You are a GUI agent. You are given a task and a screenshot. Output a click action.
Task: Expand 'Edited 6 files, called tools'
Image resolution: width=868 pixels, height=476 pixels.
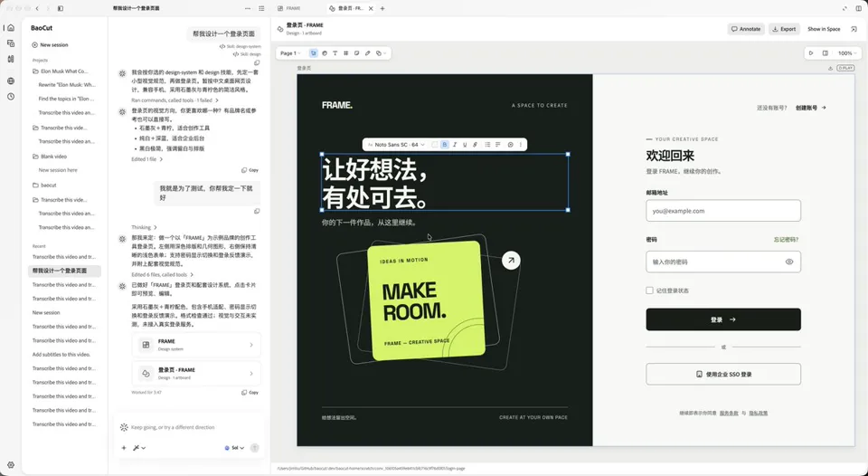point(162,275)
